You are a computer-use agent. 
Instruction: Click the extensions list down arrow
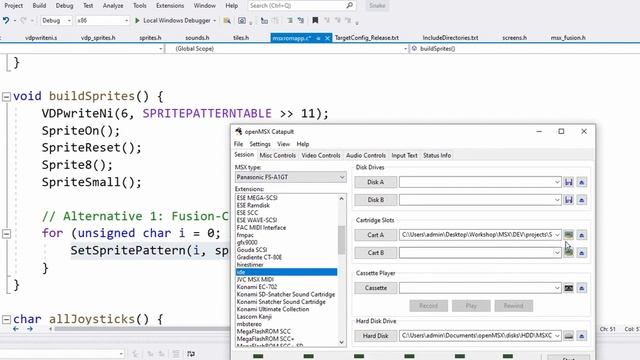pos(342,342)
